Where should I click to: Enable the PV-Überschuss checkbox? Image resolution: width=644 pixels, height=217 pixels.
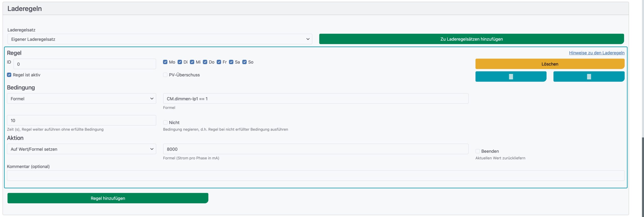click(x=165, y=75)
